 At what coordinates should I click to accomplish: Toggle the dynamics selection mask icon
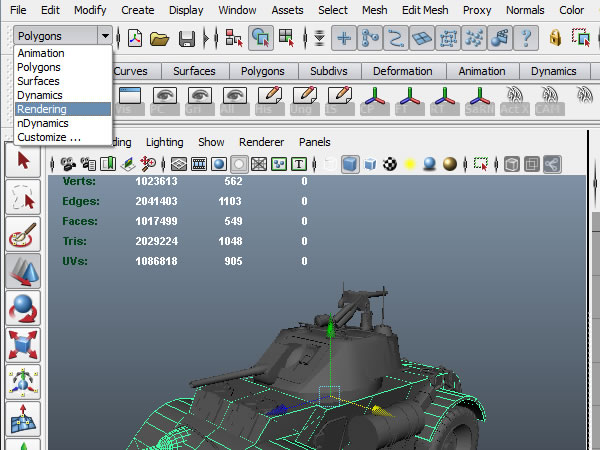tap(474, 38)
